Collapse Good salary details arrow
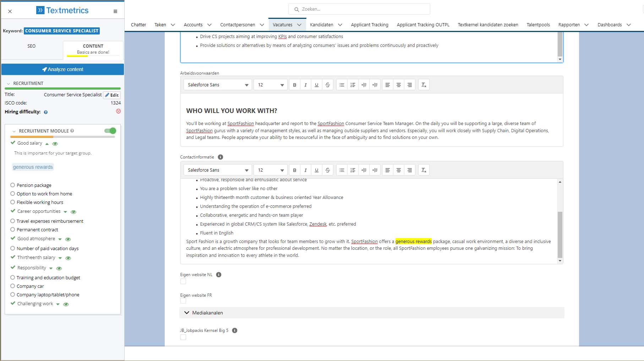 (x=47, y=144)
